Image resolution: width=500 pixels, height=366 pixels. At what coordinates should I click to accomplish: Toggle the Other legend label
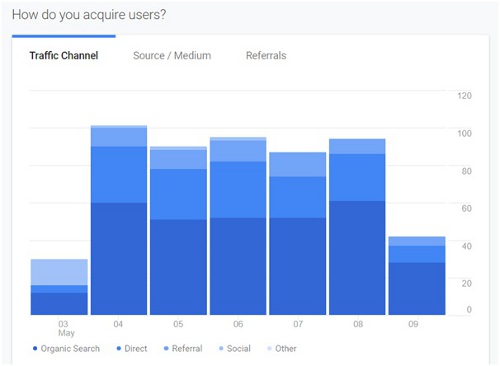[x=286, y=349]
